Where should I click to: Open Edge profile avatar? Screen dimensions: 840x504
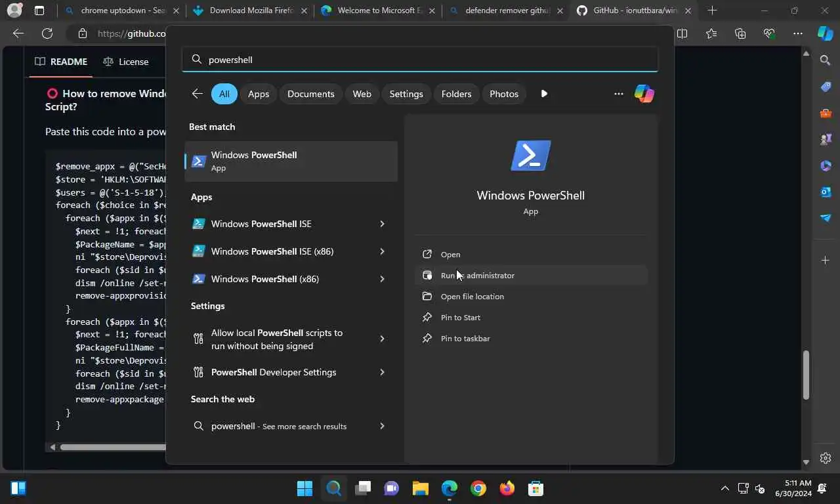click(x=14, y=10)
